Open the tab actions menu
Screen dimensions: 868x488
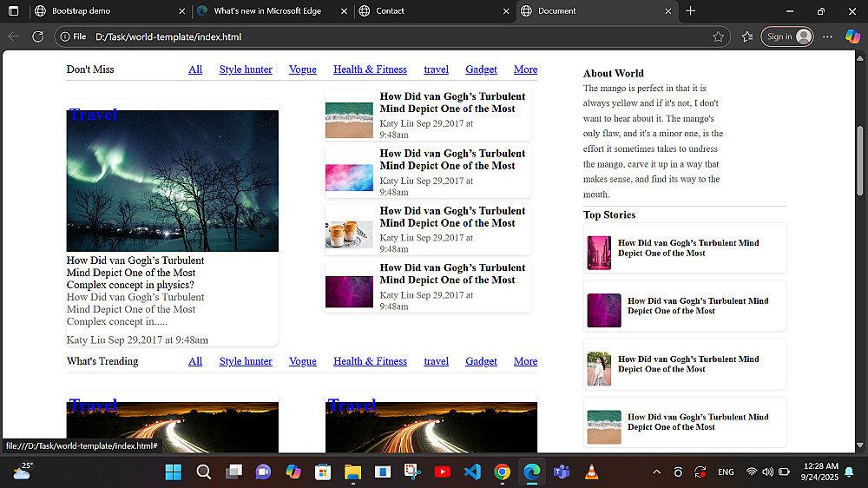[13, 10]
